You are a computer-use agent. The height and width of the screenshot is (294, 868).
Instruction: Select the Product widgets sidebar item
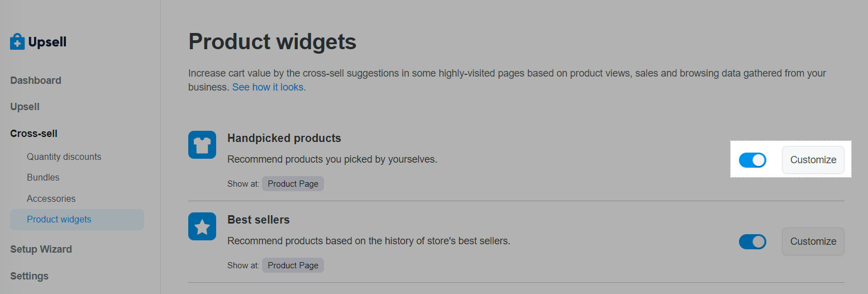[77, 220]
